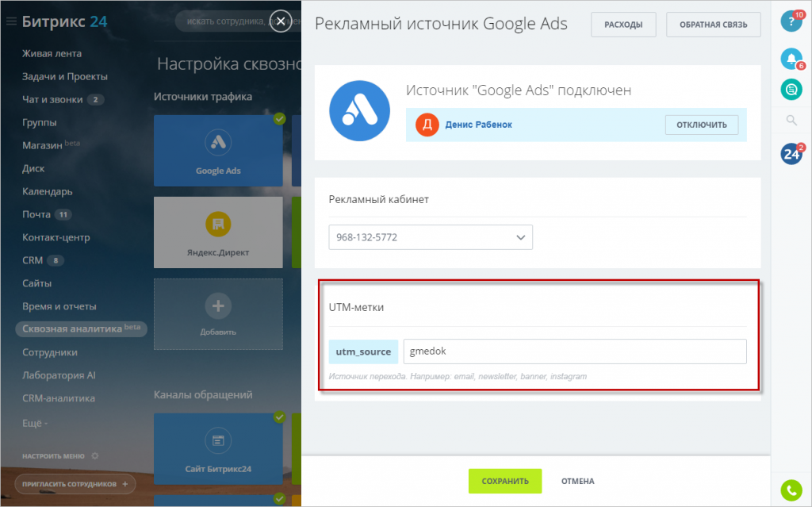The height and width of the screenshot is (507, 812).
Task: Click the utm_source input field
Action: 574,351
